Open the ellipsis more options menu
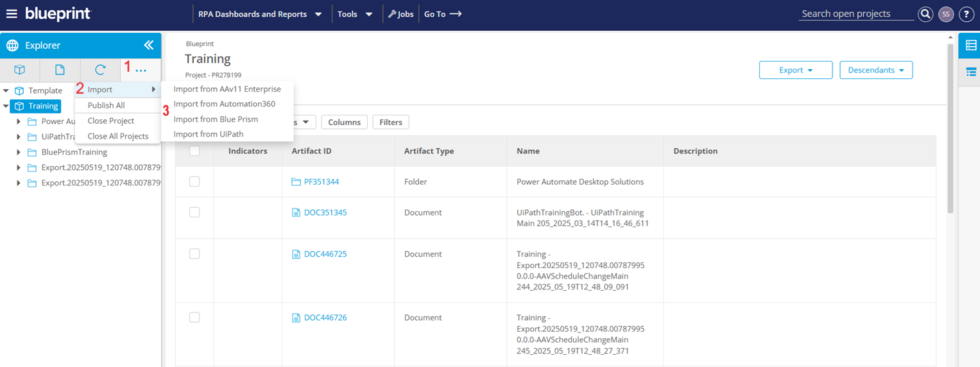Screen dimensions: 980x367 pos(141,69)
